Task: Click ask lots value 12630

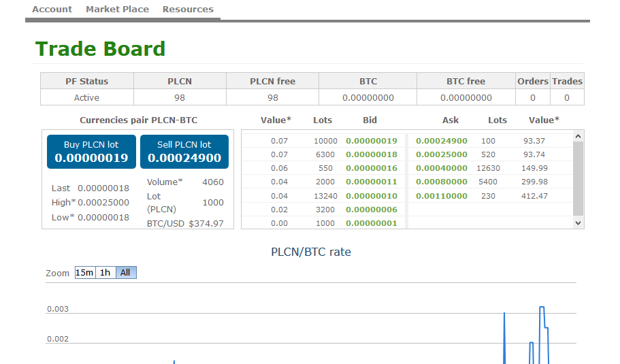Action: (x=489, y=168)
